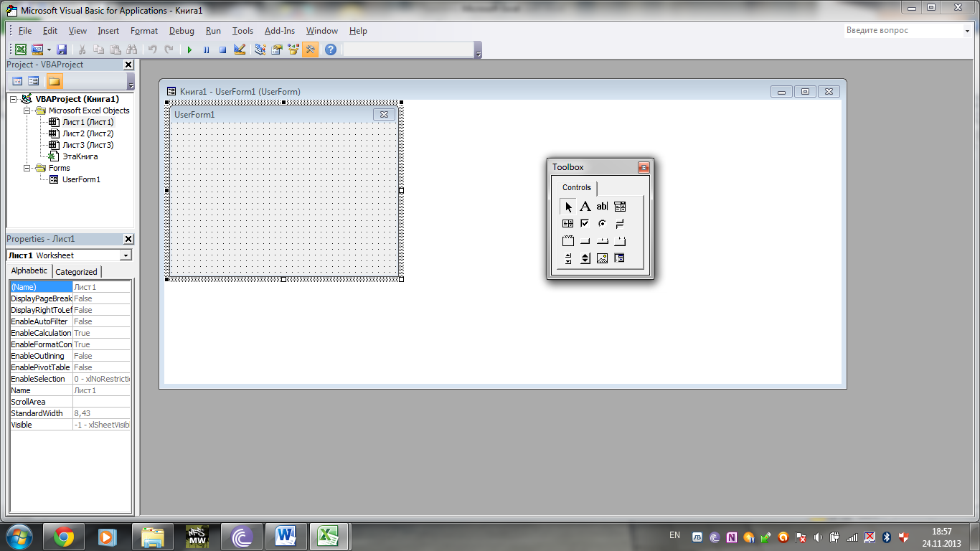Open the toolbar options arrow at the Standard toolbar's end
This screenshot has width=980, height=551.
tap(479, 50)
